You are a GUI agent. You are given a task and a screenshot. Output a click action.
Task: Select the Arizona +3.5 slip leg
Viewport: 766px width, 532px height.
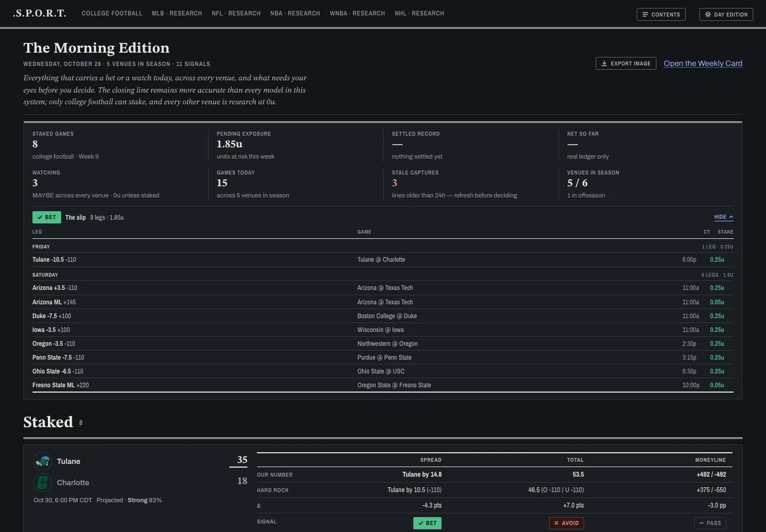(x=383, y=288)
